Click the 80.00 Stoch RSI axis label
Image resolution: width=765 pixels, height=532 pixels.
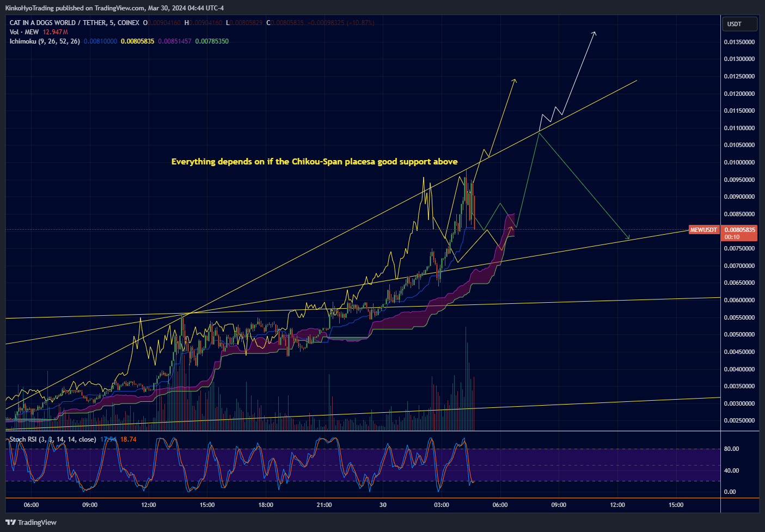[x=731, y=449]
